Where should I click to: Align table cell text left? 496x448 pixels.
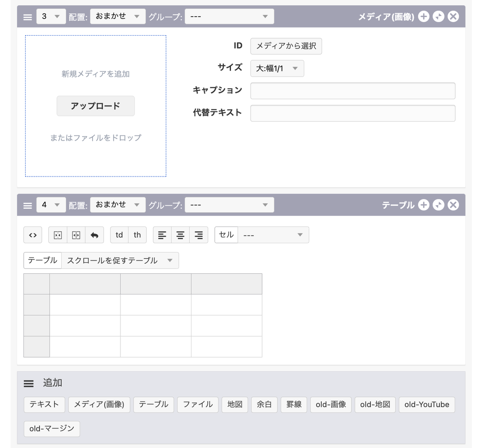pyautogui.click(x=162, y=235)
